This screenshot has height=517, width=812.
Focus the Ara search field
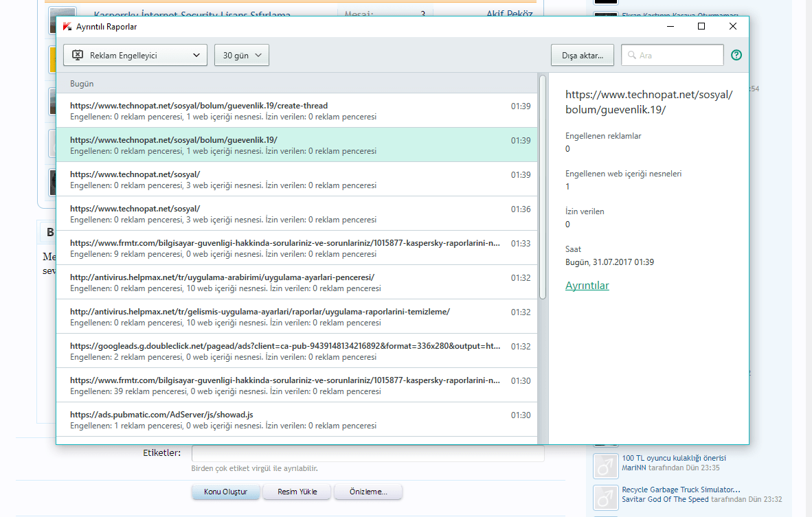[x=672, y=55]
